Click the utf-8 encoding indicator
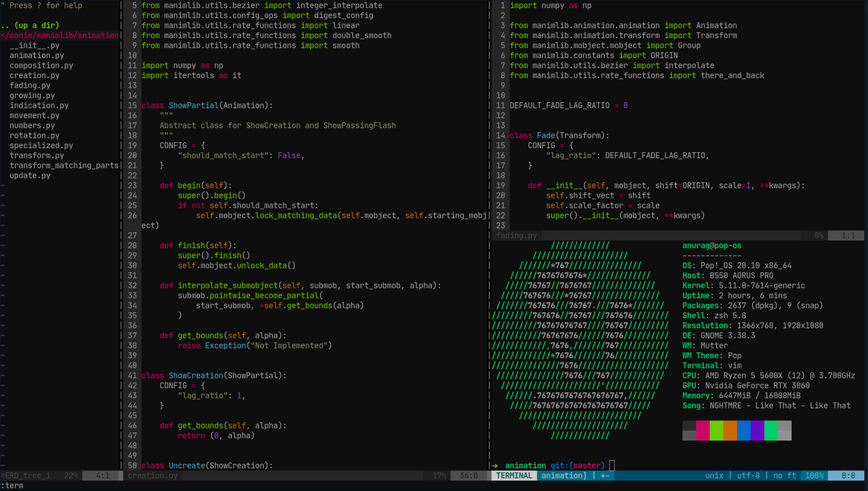 pos(748,475)
